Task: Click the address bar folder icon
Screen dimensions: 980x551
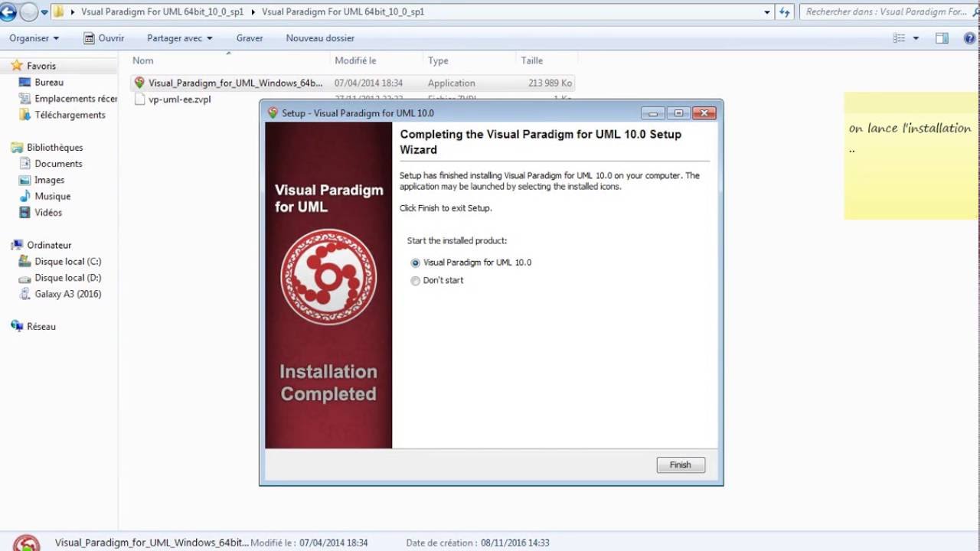Action: tap(58, 12)
